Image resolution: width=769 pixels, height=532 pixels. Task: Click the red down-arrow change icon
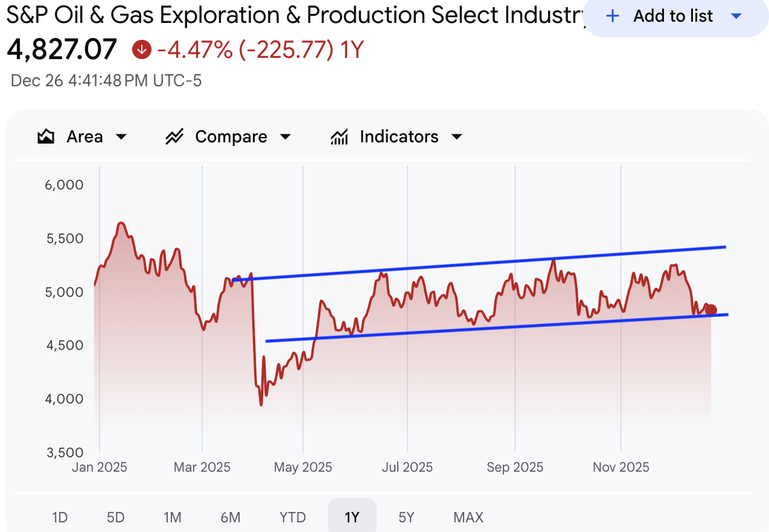pos(141,49)
